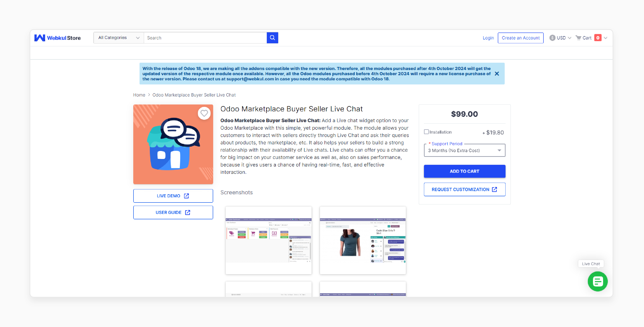Viewport: 644px width, 327px height.
Task: Click external link icon in User Guide
Action: coord(188,212)
